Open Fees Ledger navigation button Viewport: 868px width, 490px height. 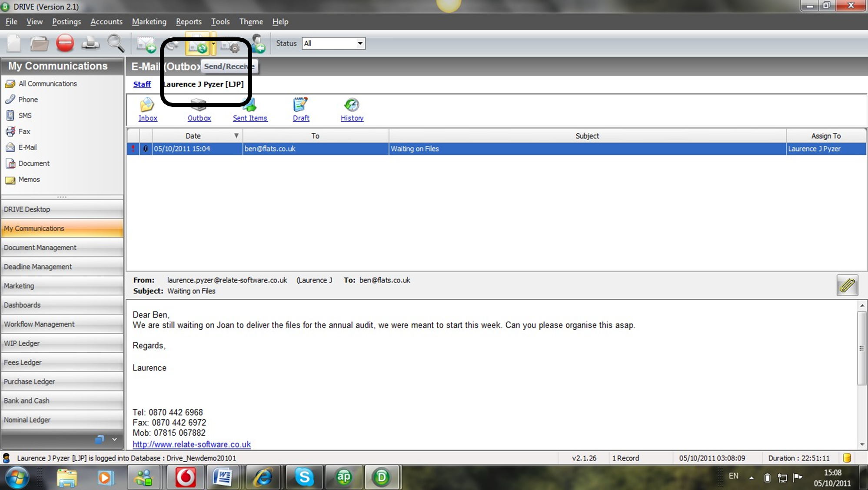(62, 362)
